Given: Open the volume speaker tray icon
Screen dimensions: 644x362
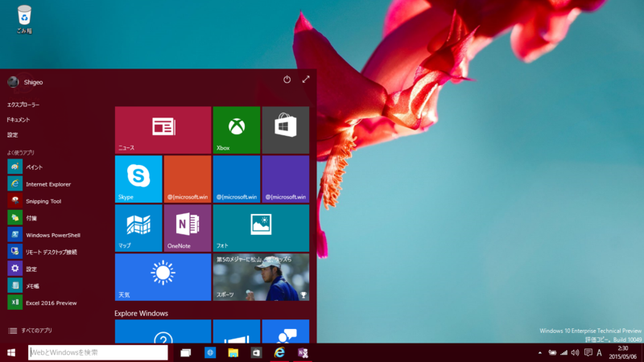Looking at the screenshot, I should (x=576, y=352).
